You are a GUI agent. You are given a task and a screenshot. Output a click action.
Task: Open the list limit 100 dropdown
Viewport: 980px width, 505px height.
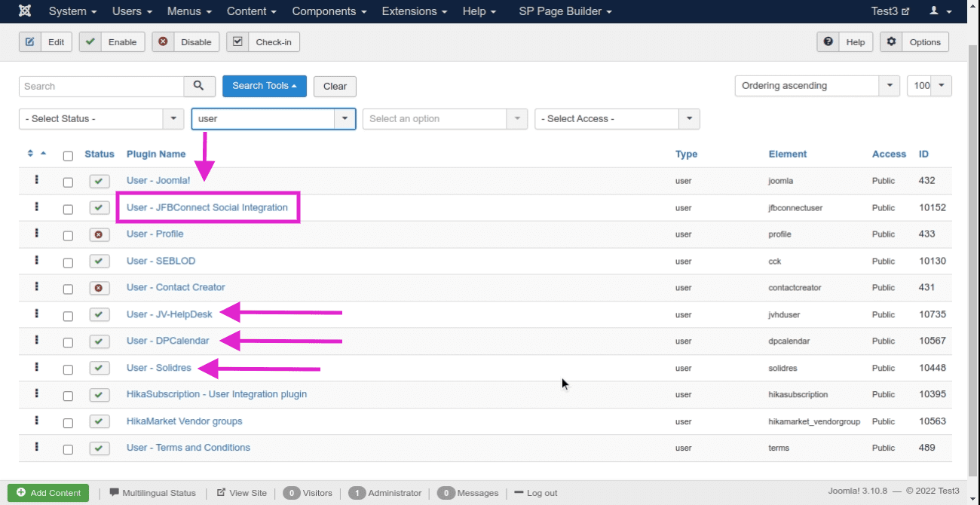point(929,86)
